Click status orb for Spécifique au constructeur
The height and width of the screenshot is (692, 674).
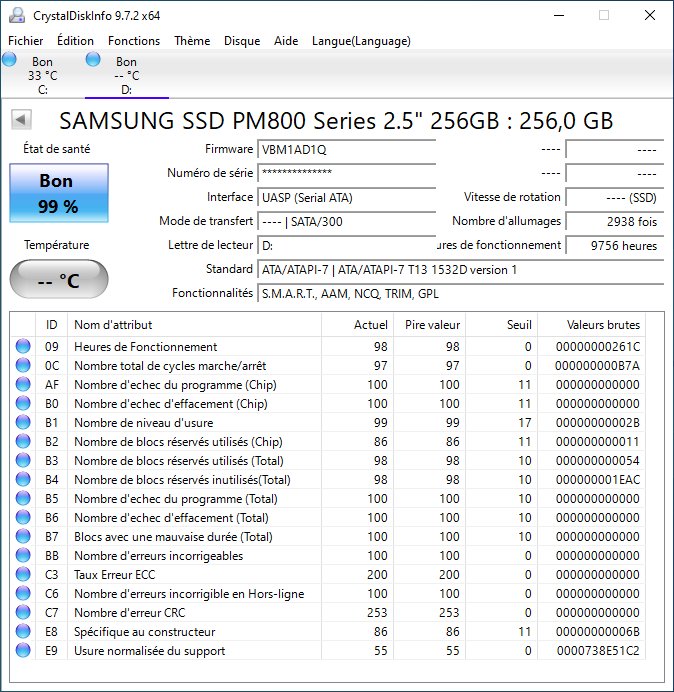coord(23,631)
